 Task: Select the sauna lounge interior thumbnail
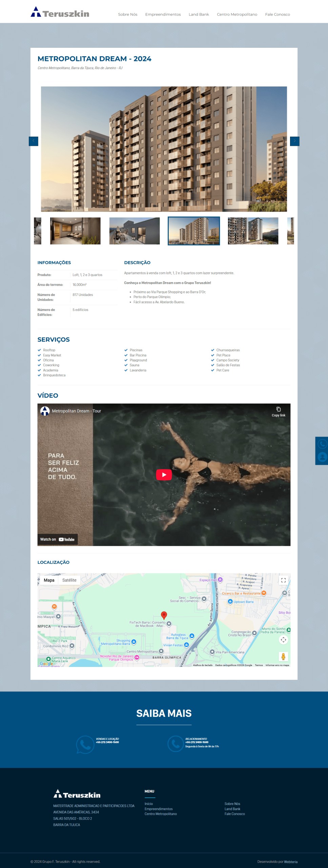(75, 231)
